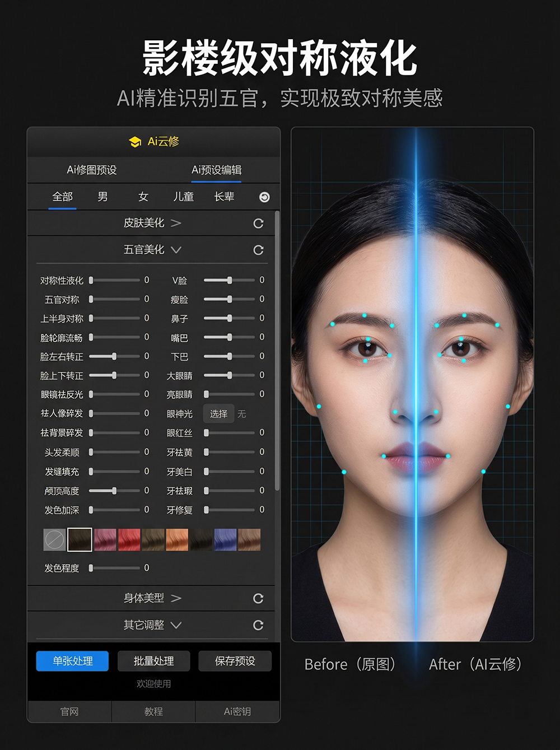Image resolution: width=560 pixels, height=750 pixels.
Task: Click the 发色加深 slider handle
Action: click(x=91, y=510)
